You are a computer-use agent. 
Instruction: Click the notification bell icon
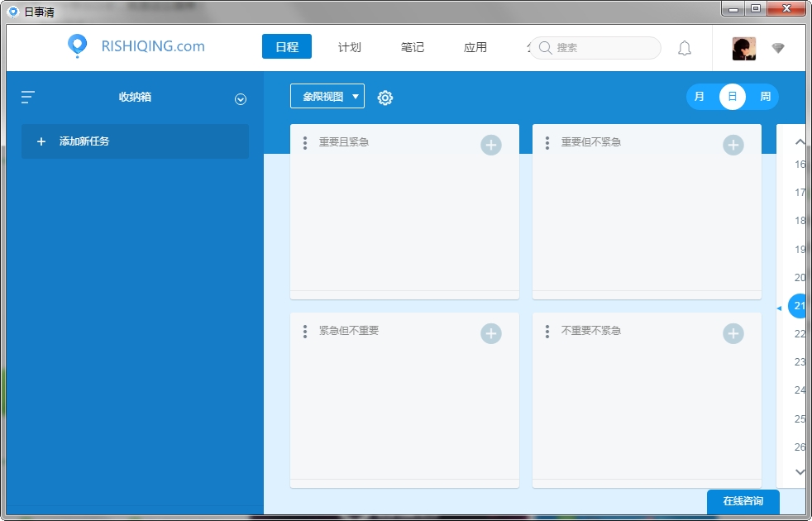pos(685,48)
